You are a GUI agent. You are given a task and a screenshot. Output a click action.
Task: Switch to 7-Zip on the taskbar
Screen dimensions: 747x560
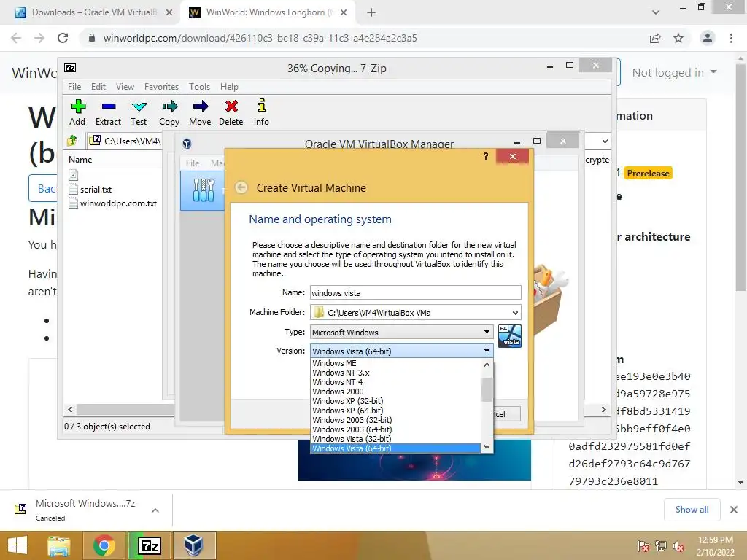click(149, 545)
